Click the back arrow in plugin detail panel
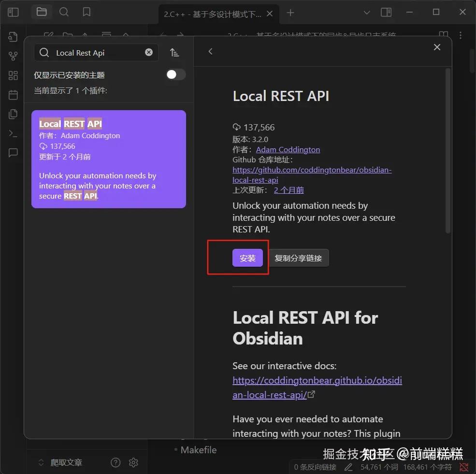This screenshot has height=474, width=476. [210, 51]
